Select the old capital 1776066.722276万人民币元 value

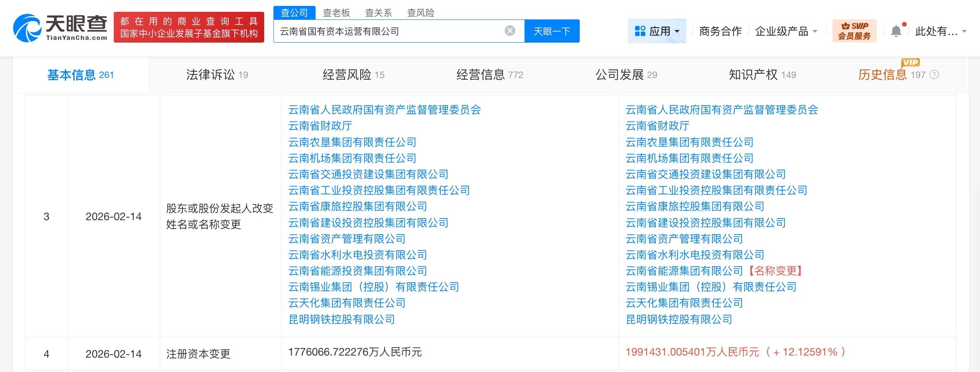355,352
